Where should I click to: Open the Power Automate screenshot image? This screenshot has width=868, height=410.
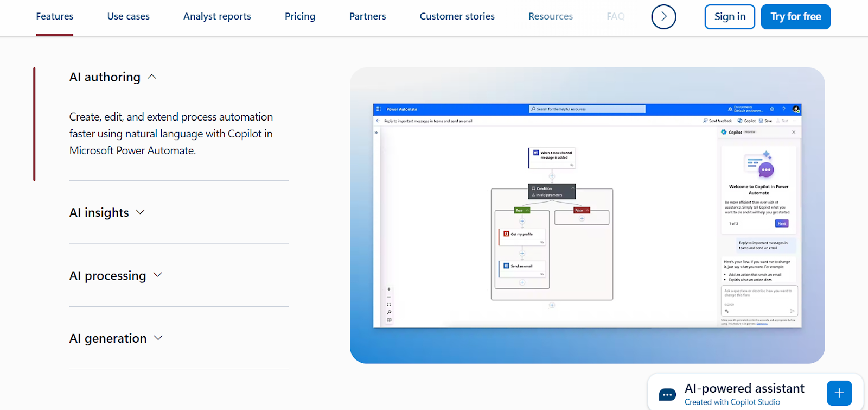point(588,216)
